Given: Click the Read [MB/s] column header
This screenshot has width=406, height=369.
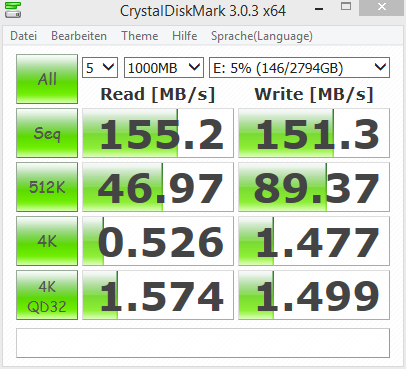Looking at the screenshot, I should (x=158, y=94).
